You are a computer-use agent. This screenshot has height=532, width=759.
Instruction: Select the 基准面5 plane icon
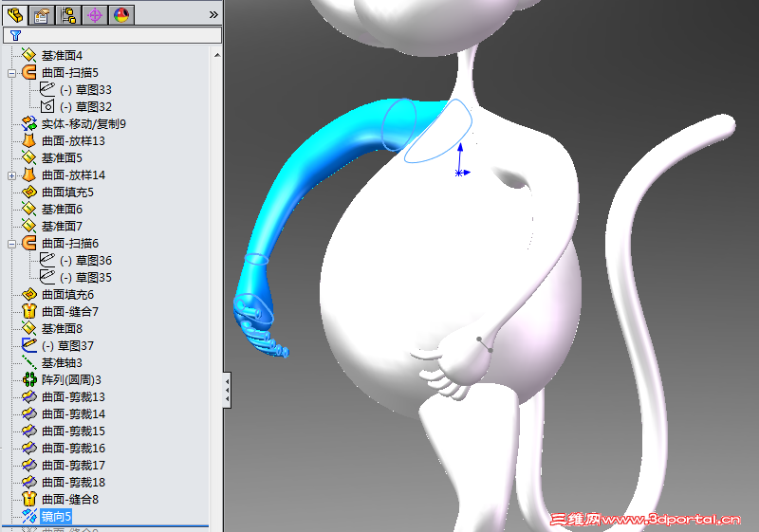pos(29,157)
